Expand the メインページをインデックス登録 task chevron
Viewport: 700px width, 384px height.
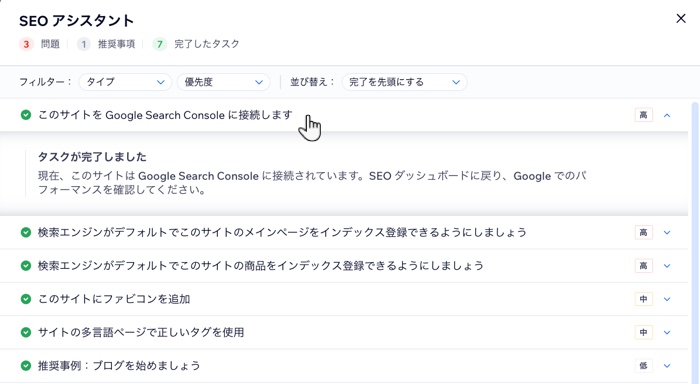point(667,233)
